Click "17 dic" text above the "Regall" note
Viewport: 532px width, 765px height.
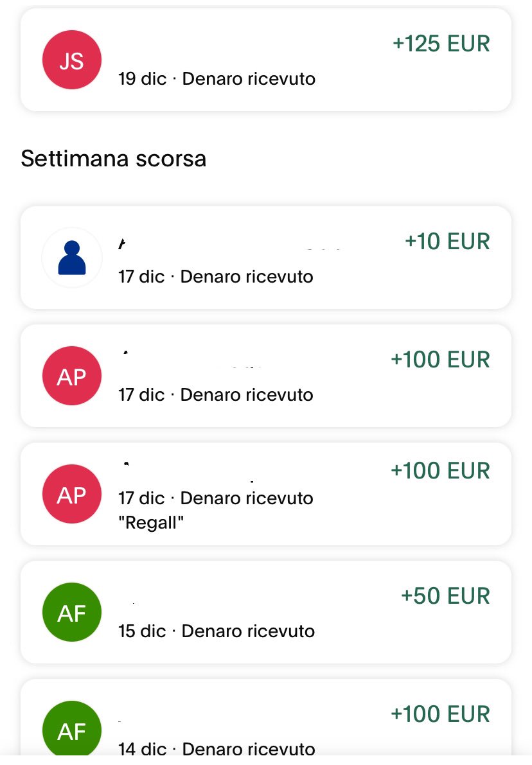(141, 498)
